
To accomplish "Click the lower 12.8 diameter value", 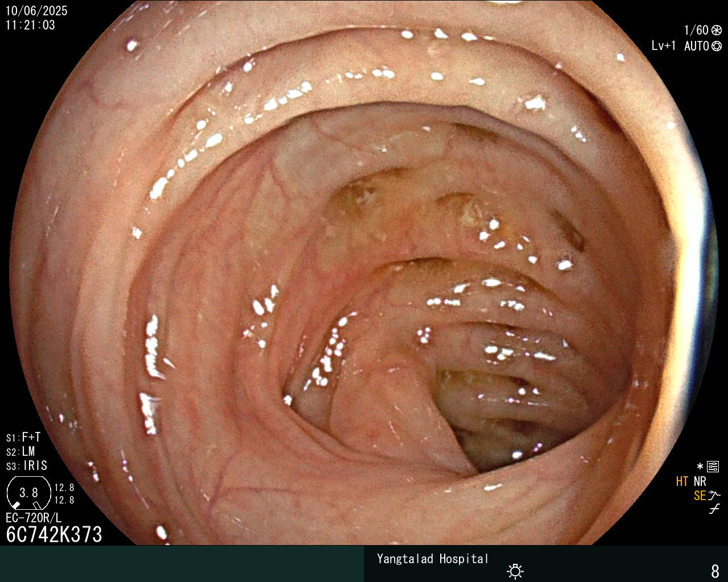I will coord(64,500).
